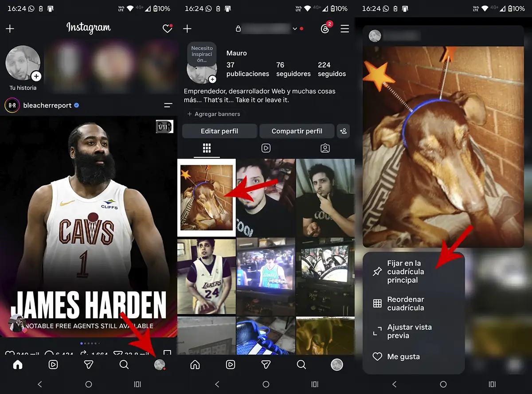The height and width of the screenshot is (394, 532).
Task: Select 'Fijar en la cuadrícula principal'
Action: pyautogui.click(x=414, y=272)
